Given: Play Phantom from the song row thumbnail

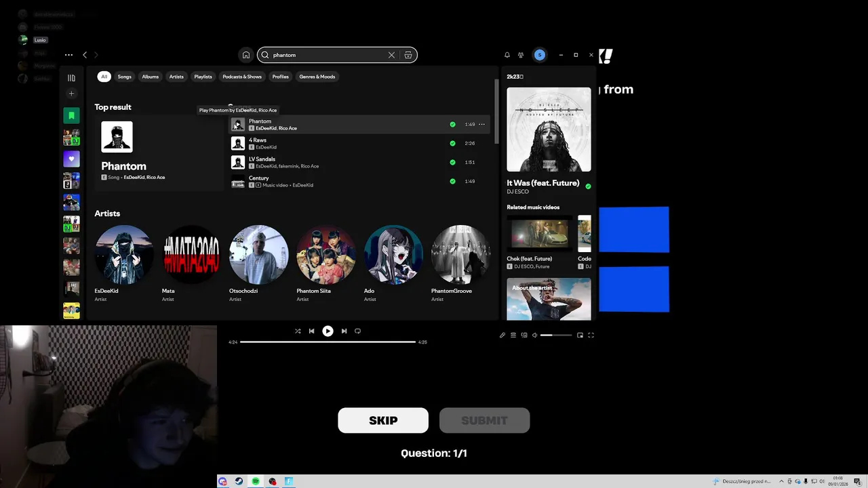Looking at the screenshot, I should pos(238,125).
